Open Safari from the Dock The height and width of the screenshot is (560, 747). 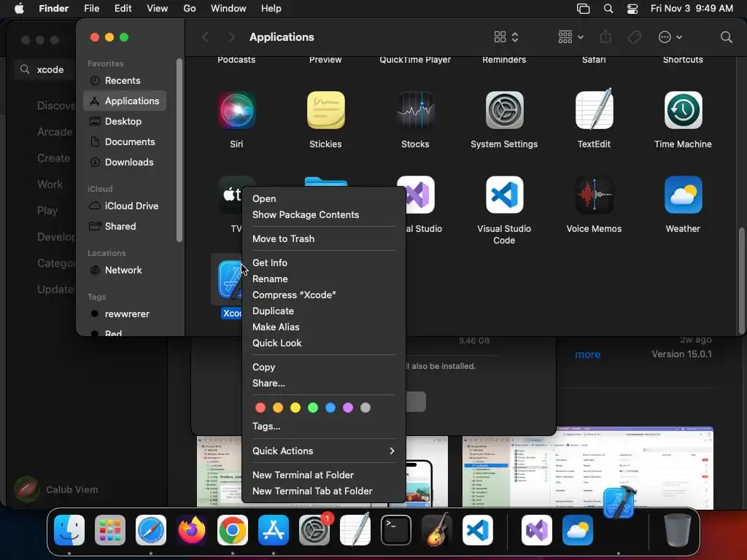click(x=151, y=530)
